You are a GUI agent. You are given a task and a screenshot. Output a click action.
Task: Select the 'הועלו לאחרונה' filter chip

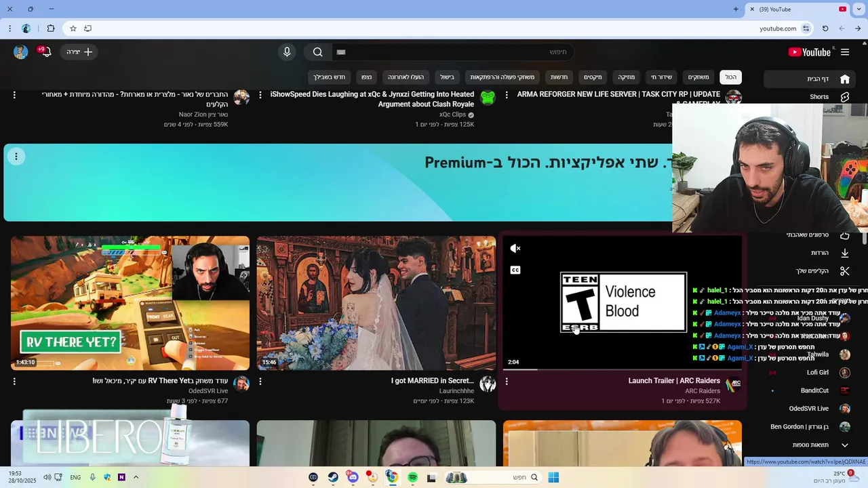(406, 77)
